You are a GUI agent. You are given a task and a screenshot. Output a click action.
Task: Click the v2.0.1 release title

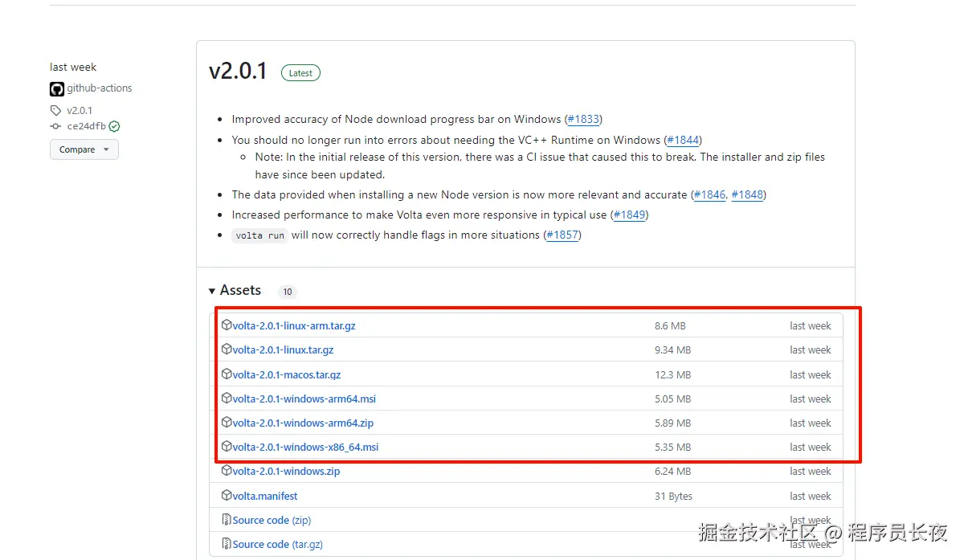coord(238,71)
